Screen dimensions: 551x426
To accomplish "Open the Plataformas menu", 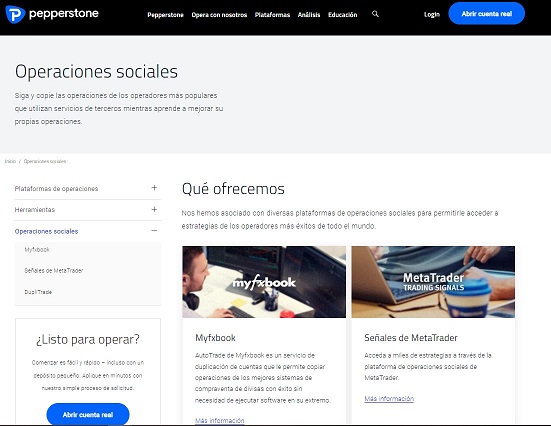I will [x=272, y=15].
